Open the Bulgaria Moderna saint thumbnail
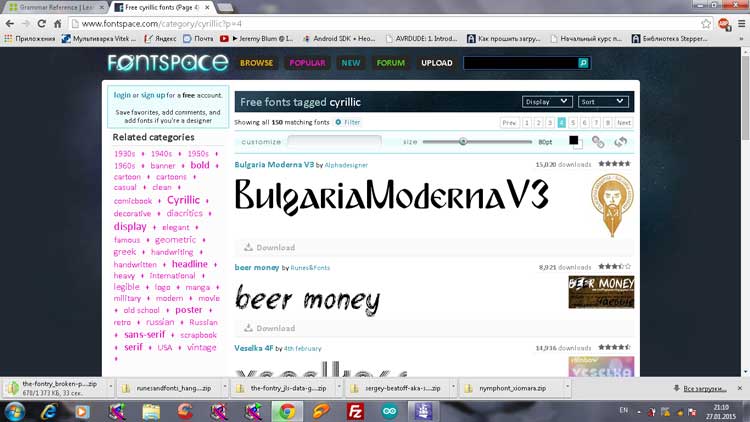This screenshot has width=750, height=422. tap(612, 205)
